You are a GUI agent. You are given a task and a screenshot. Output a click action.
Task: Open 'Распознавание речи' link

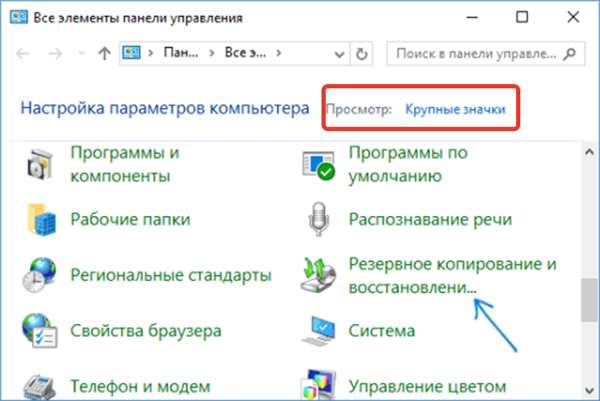430,219
